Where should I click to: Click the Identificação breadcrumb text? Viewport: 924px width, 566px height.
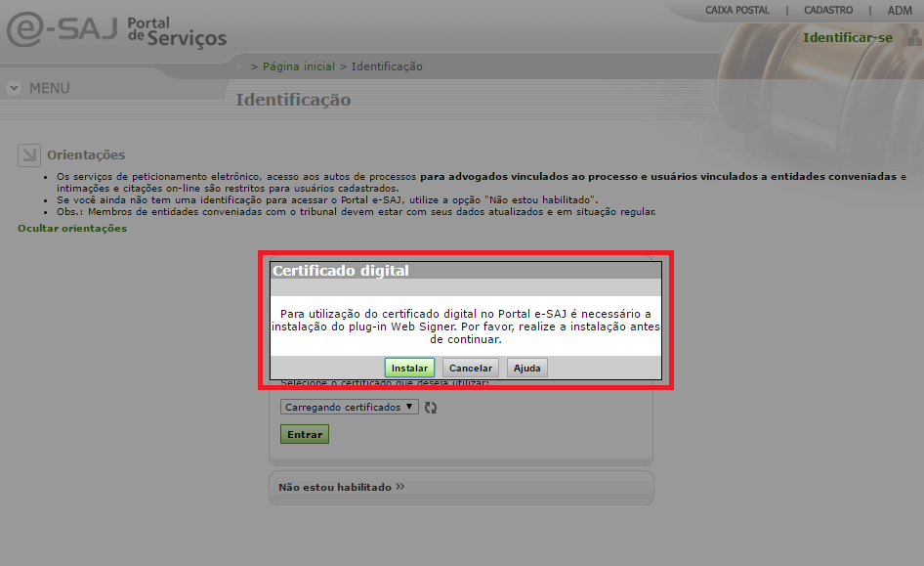(387, 66)
